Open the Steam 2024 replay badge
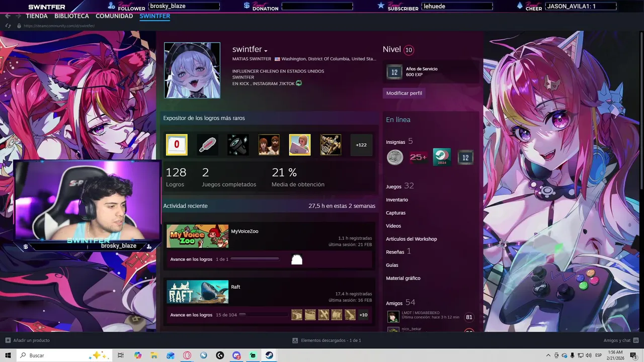This screenshot has height=362, width=644. [442, 157]
